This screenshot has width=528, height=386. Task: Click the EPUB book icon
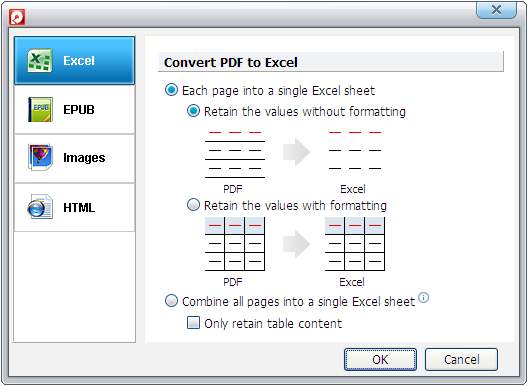coord(40,109)
